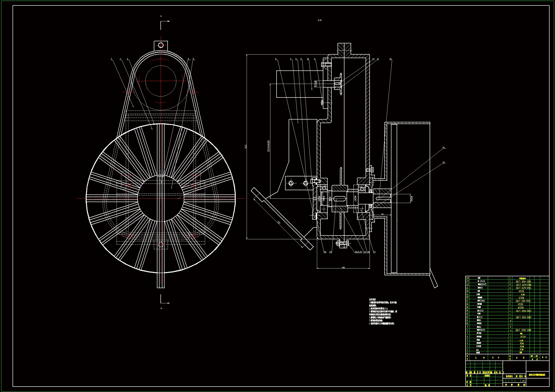Click callout number 17 below section view
The image size is (555, 392).
point(374,252)
